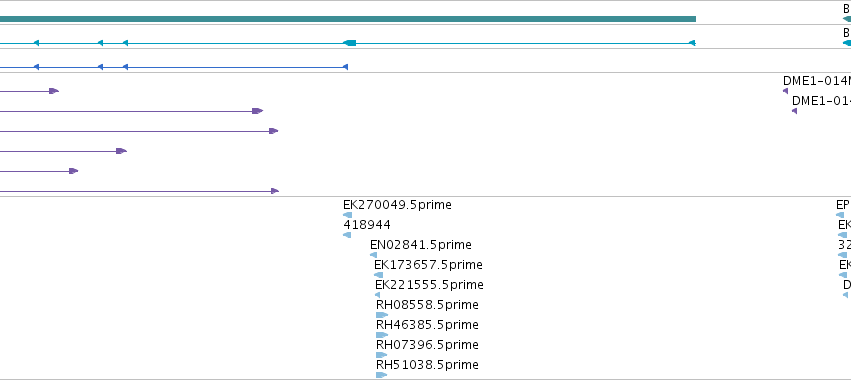This screenshot has height=380, width=851.
Task: Select the 418944 feature arrow
Action: [347, 235]
